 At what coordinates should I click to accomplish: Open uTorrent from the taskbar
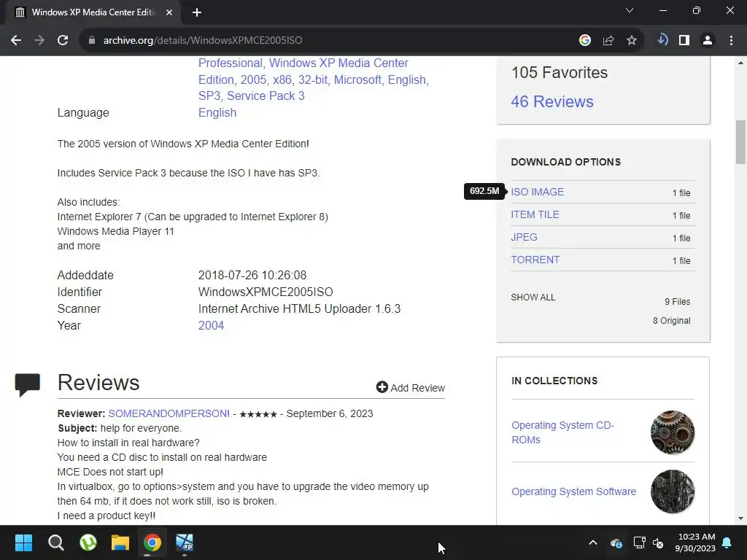[88, 542]
